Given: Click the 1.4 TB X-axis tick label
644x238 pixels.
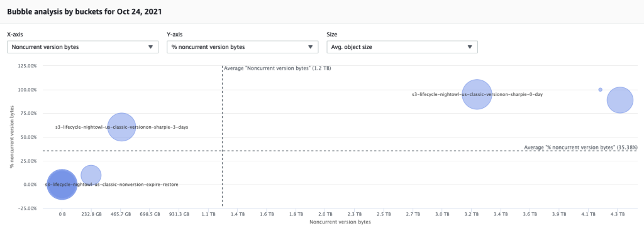Looking at the screenshot, I should point(237,215).
